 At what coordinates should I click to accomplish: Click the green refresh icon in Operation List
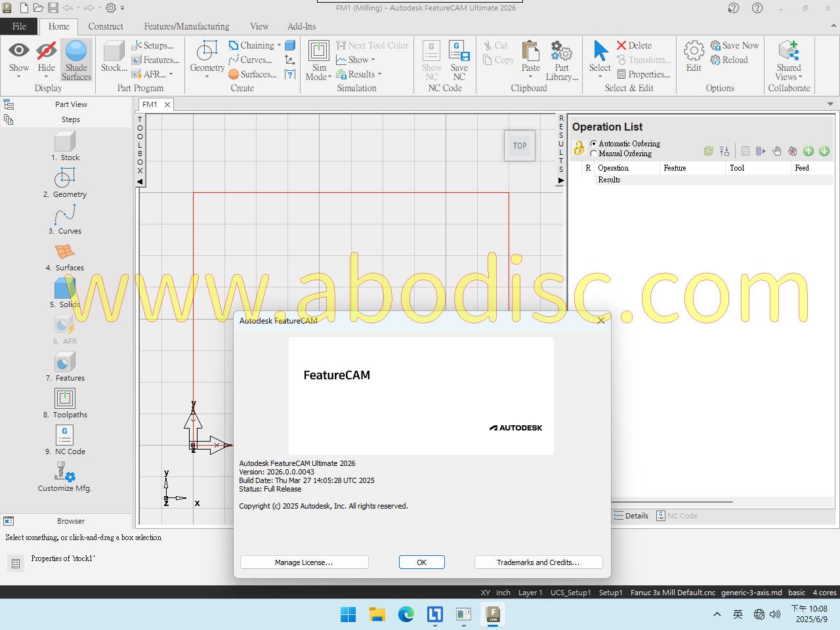[708, 151]
